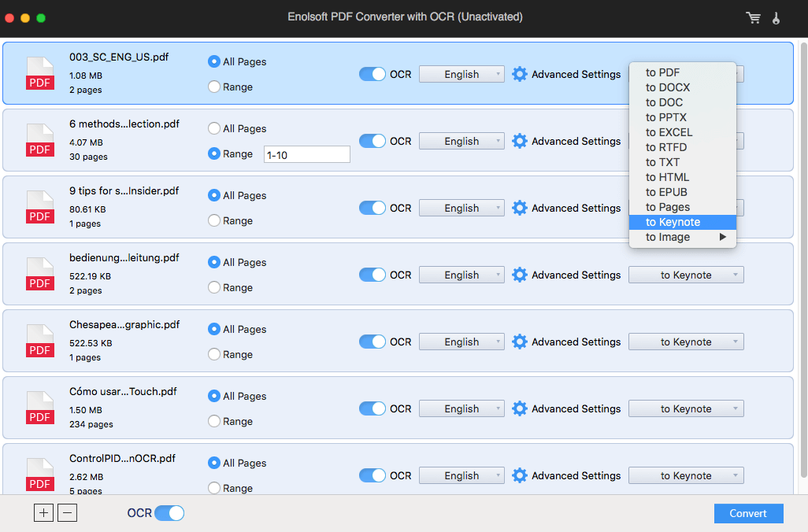Choose 'to Keynote' from format menu
The image size is (808, 532).
[682, 222]
